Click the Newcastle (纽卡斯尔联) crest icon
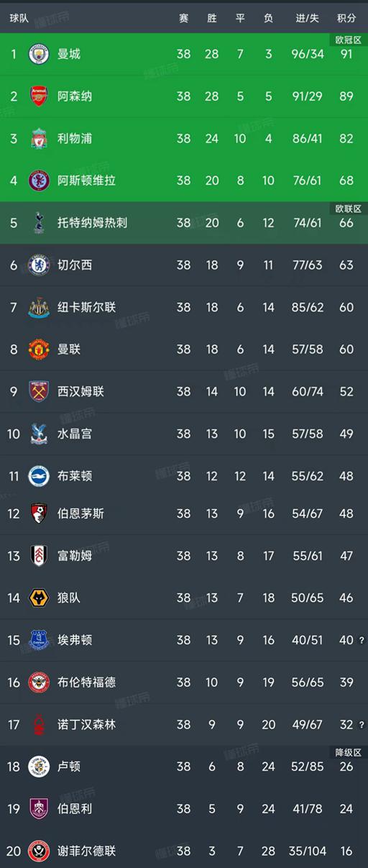The image size is (368, 868). pyautogui.click(x=39, y=308)
